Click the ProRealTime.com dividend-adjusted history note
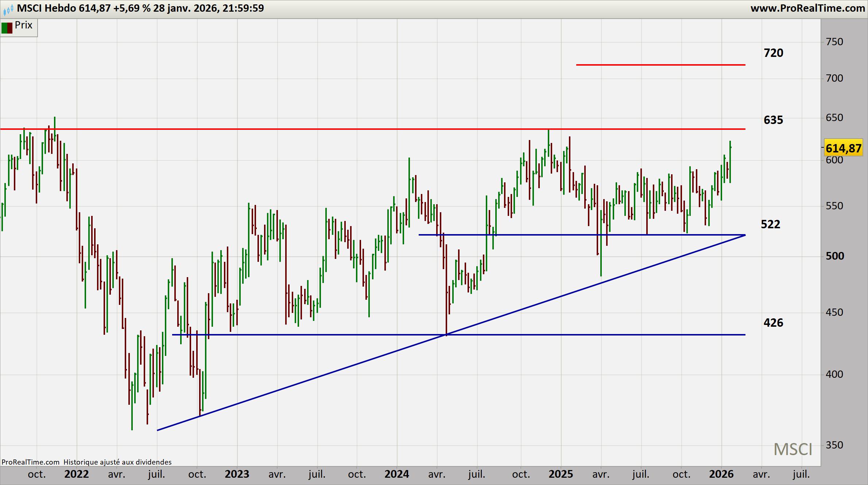Viewport: 868px width, 485px height. click(x=86, y=462)
